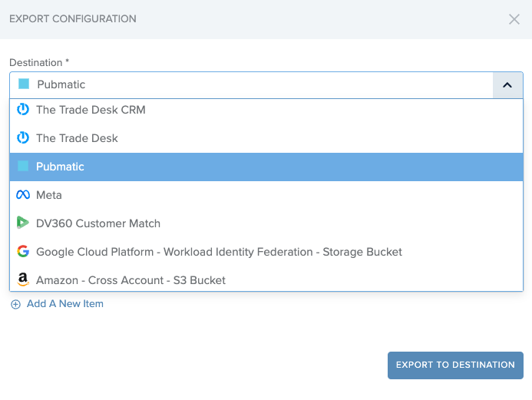The height and width of the screenshot is (400, 532).
Task: Pick Amazon Cross Account S3 Bucket
Action: (266, 279)
